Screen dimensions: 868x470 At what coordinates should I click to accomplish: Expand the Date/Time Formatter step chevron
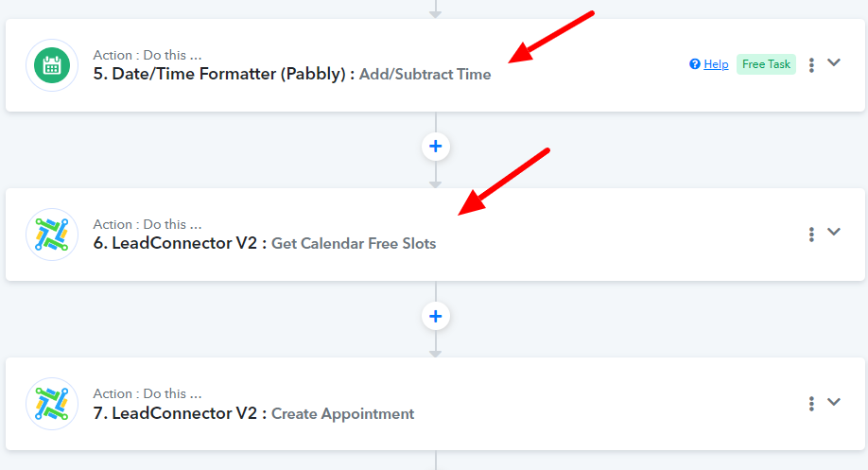pos(834,62)
